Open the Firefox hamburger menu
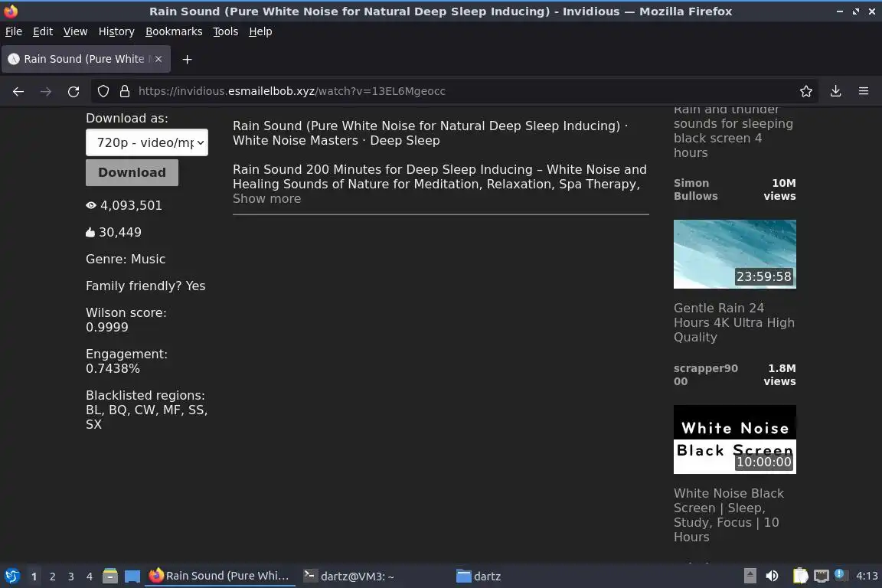 tap(864, 91)
